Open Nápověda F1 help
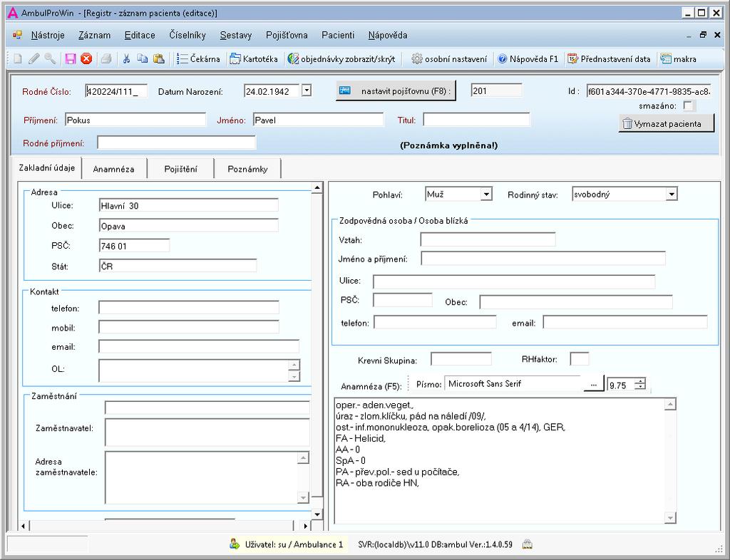The image size is (730, 560). (528, 59)
